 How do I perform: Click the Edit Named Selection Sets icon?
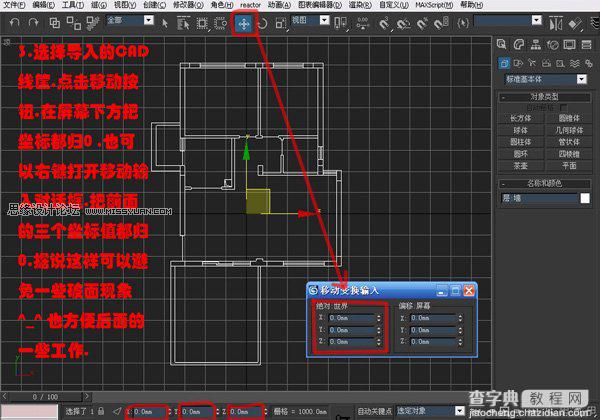pyautogui.click(x=463, y=23)
